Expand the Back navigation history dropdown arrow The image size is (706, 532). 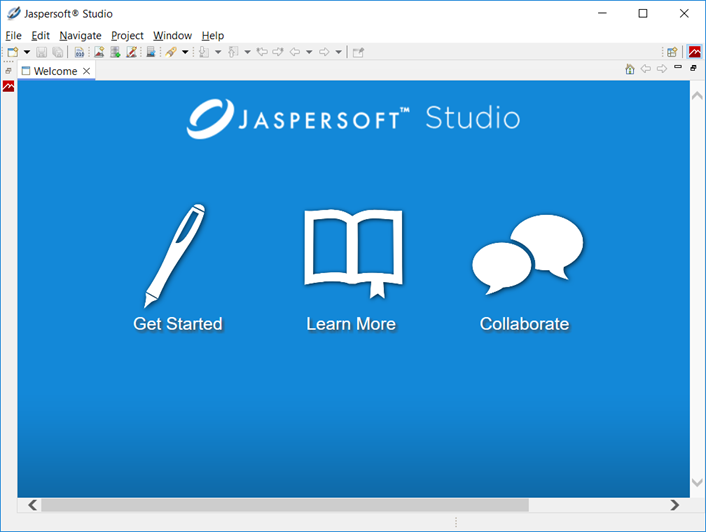pos(309,52)
